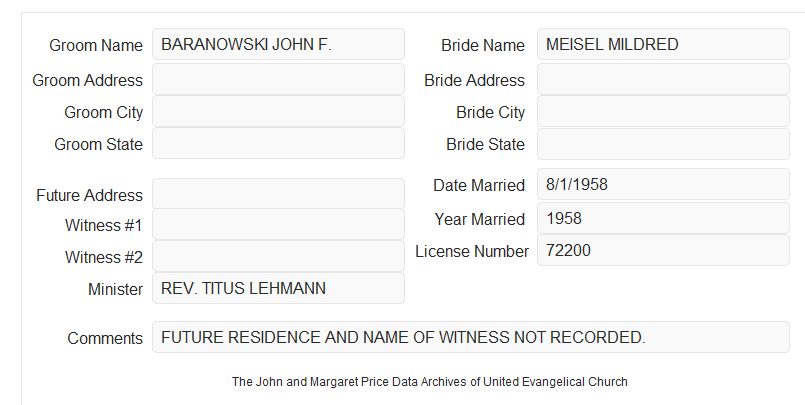Viewport: 805px width, 405px height.
Task: Click the Witness #1 field
Action: click(278, 224)
